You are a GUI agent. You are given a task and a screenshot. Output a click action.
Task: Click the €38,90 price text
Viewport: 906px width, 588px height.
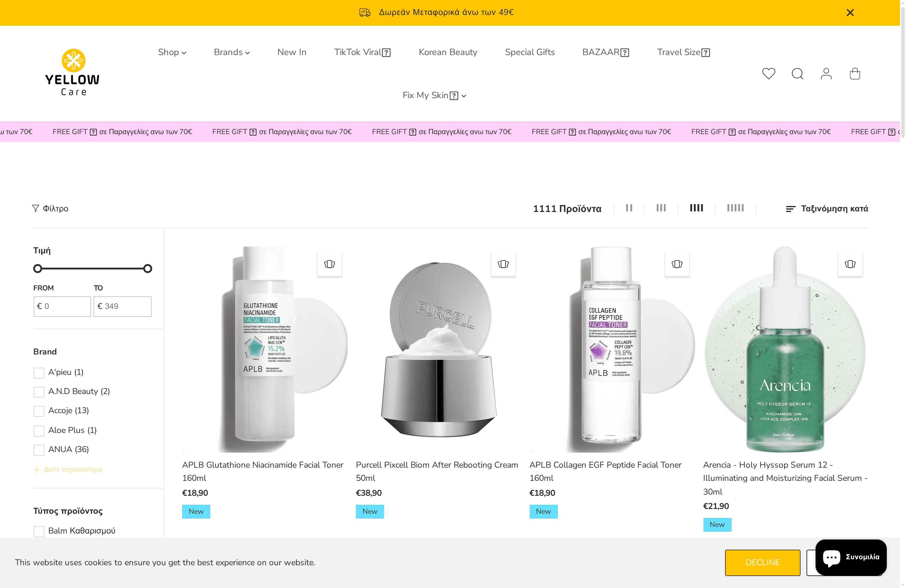click(x=369, y=493)
